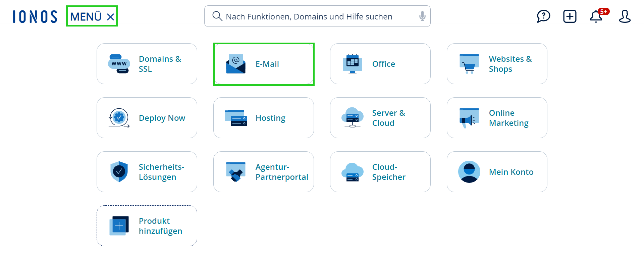This screenshot has width=644, height=255.
Task: Open the Office menu entry
Action: (380, 64)
